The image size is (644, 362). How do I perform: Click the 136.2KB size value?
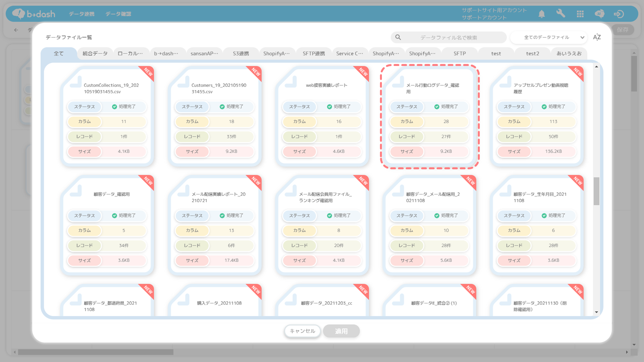(553, 151)
